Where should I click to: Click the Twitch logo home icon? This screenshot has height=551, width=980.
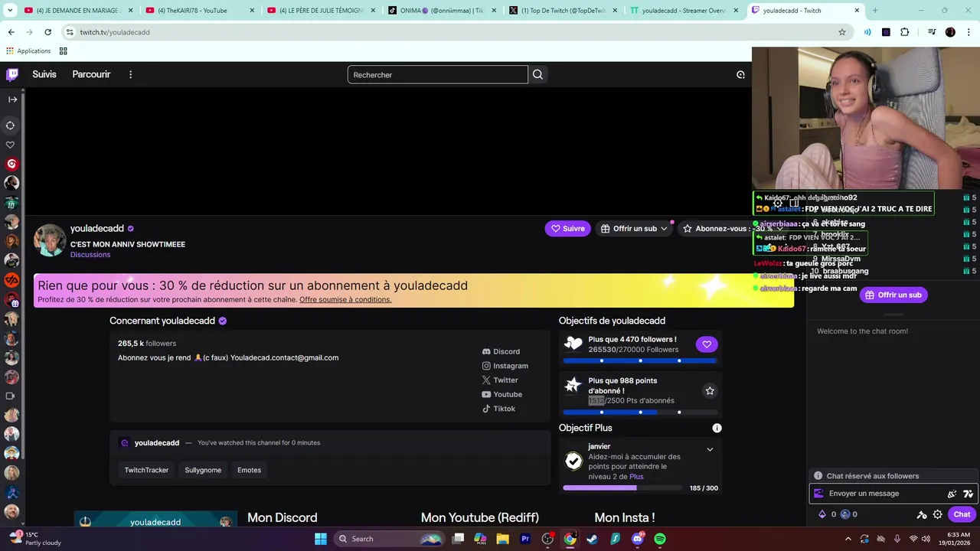click(12, 74)
